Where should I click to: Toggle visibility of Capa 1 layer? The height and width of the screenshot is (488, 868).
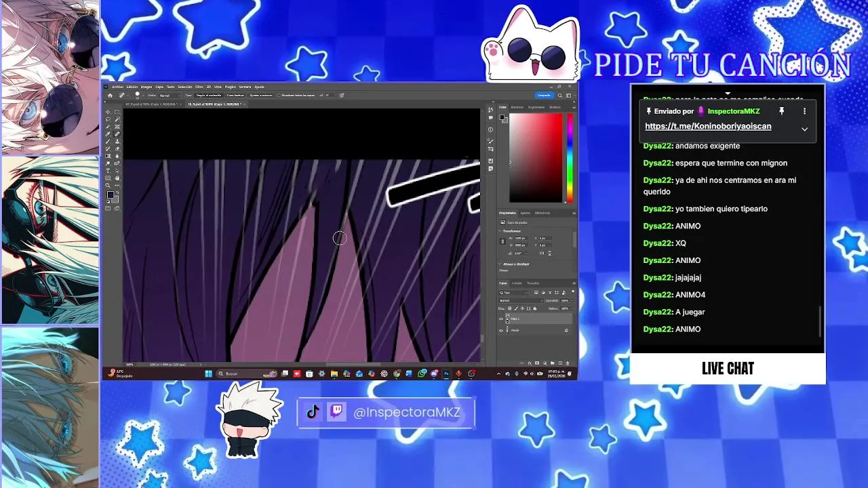[501, 319]
